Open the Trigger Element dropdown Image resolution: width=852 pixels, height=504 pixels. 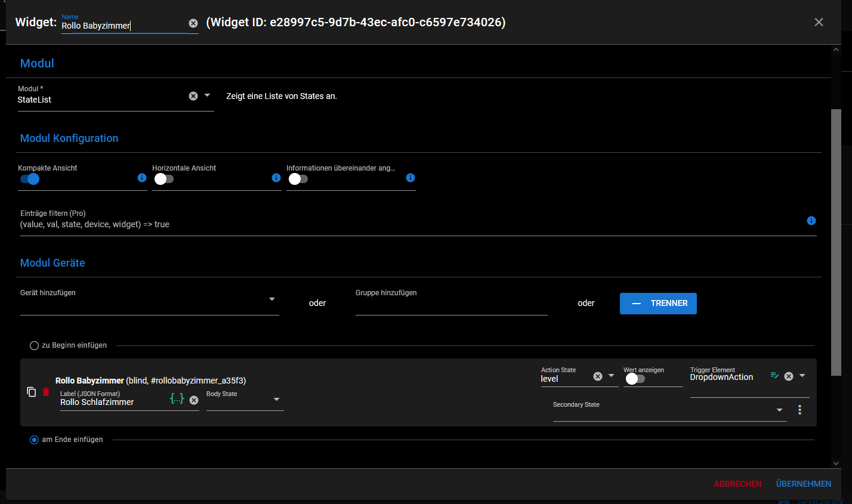click(802, 375)
